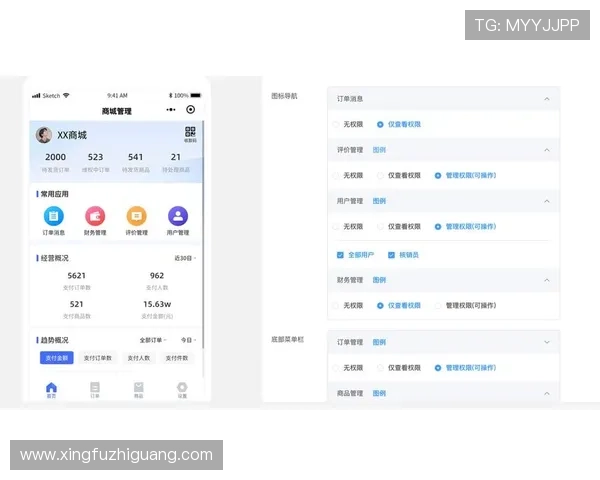Collapse the 商品管理 section chevron

click(x=547, y=393)
